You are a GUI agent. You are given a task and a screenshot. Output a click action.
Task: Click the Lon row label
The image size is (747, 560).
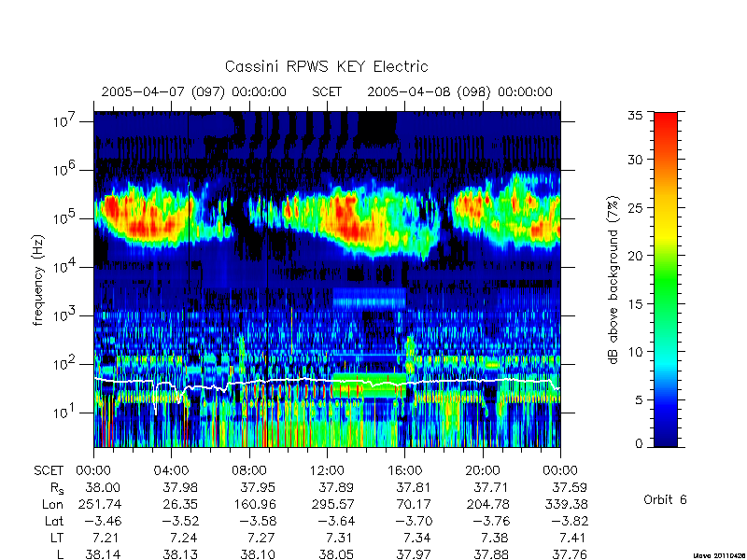[x=53, y=504]
